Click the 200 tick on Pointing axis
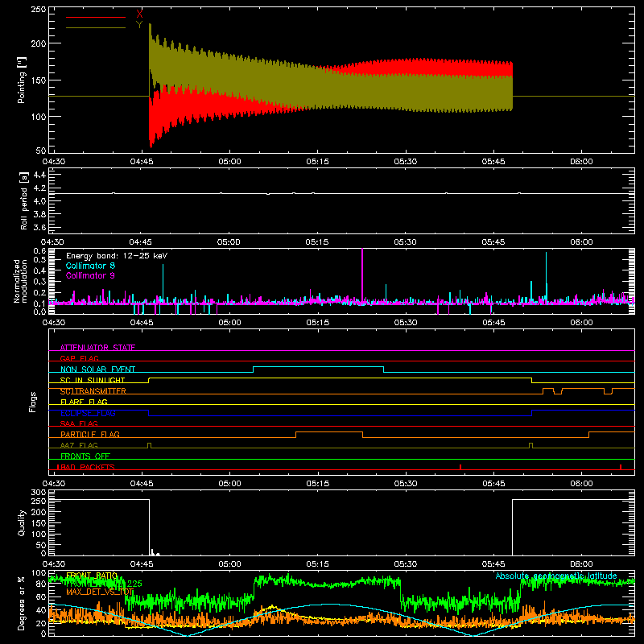Screen dimensions: 644x644 pos(39,43)
